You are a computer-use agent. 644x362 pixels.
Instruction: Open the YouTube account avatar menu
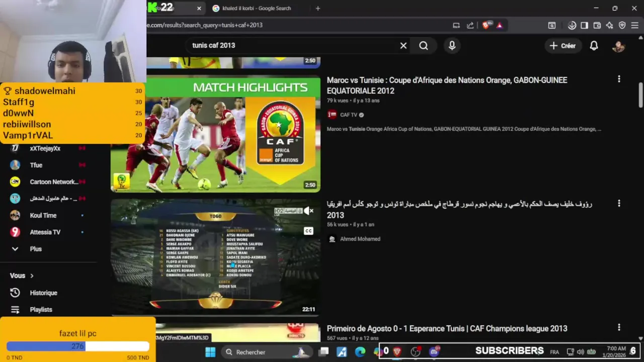(618, 46)
